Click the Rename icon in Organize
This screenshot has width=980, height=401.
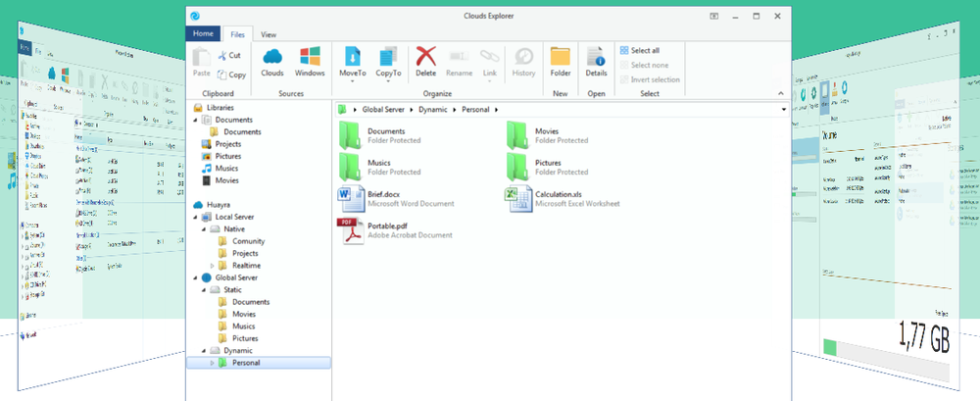[x=460, y=56]
